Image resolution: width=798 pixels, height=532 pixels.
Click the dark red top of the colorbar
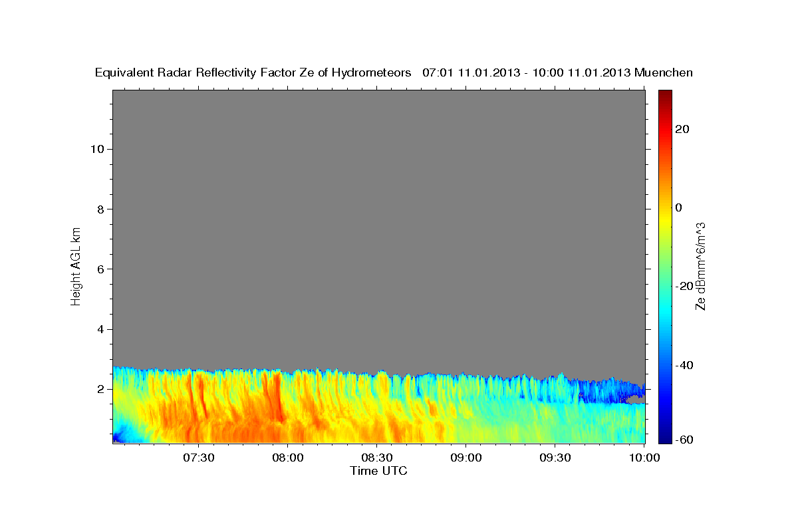click(x=664, y=96)
